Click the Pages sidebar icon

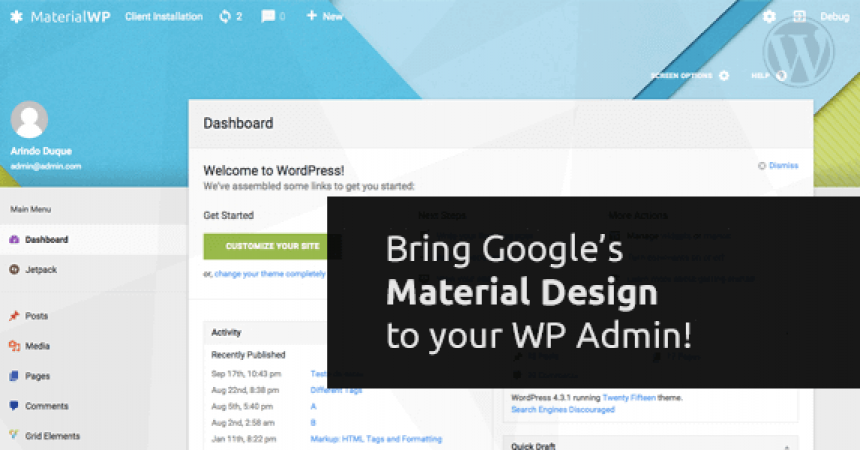coord(14,376)
